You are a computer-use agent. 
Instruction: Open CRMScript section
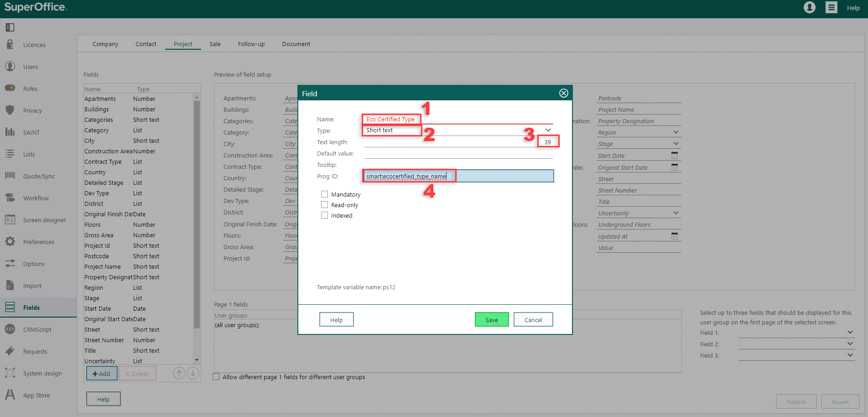(38, 329)
